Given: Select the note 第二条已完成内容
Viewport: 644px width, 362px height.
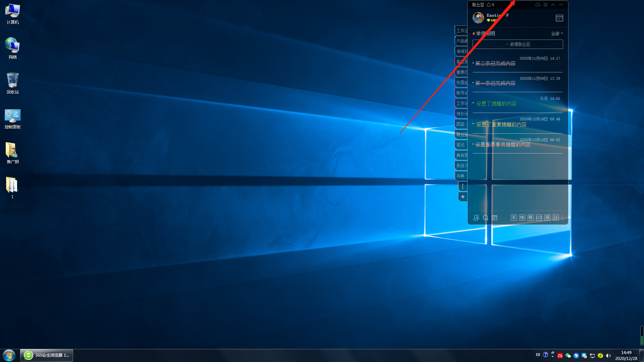Looking at the screenshot, I should [495, 63].
